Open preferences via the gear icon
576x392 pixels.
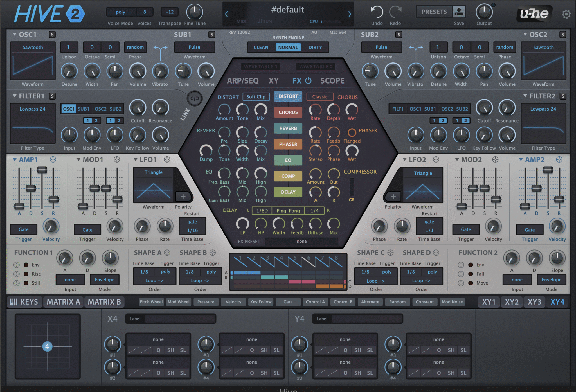[x=566, y=13]
